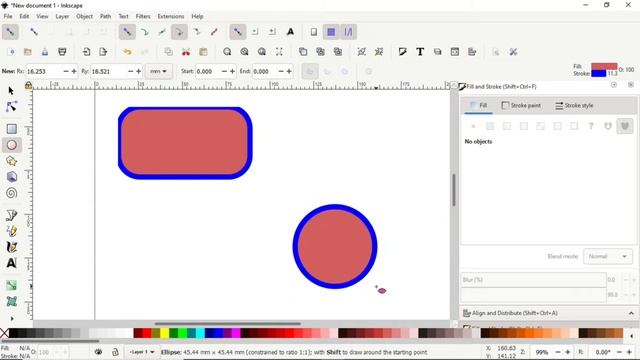
Task: Select the Rectangle tool
Action: coord(11,129)
